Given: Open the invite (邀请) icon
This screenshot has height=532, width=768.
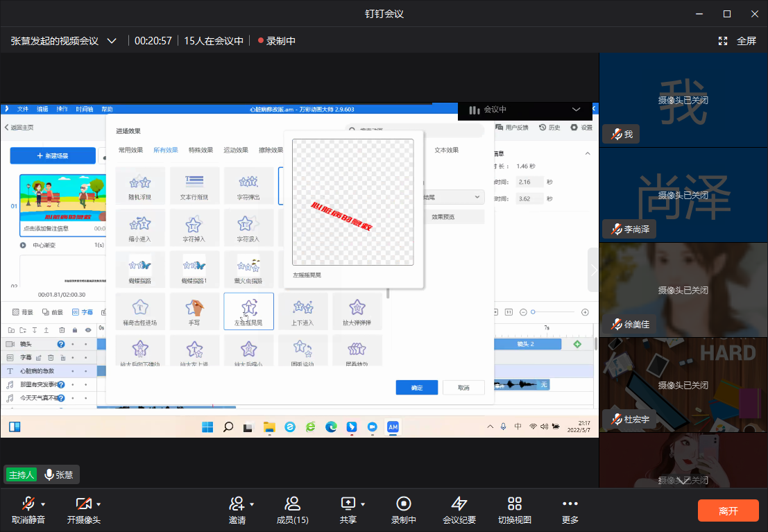Looking at the screenshot, I should (x=237, y=504).
